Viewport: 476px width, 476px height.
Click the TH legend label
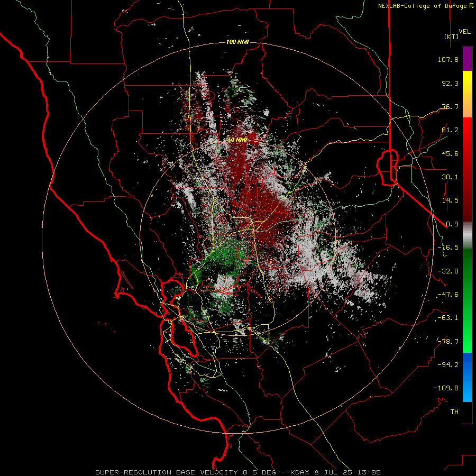(454, 412)
